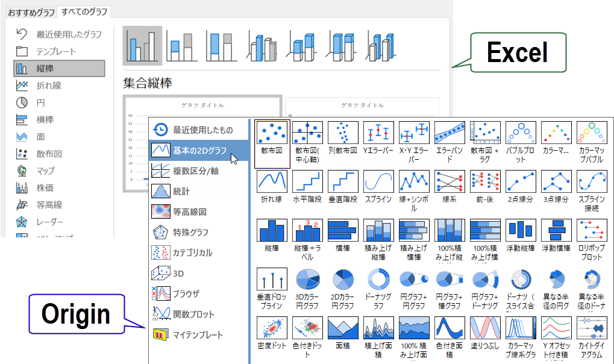Pick the Yエラーバー plot icon

378,133
